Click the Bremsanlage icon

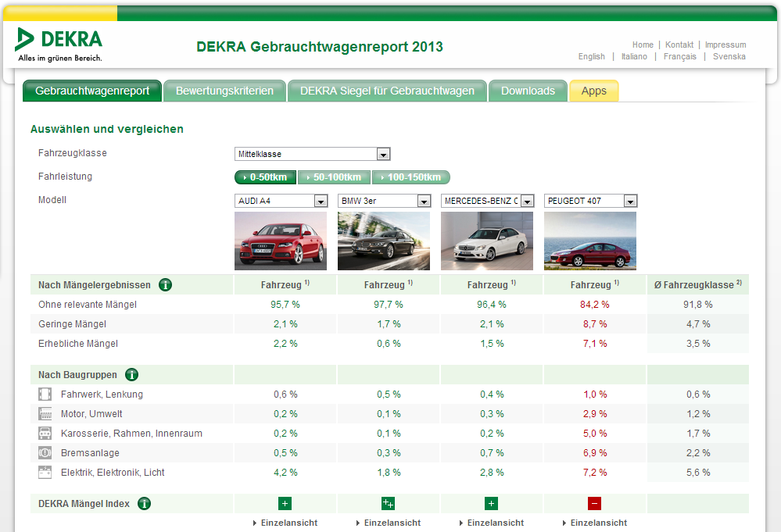coord(45,453)
